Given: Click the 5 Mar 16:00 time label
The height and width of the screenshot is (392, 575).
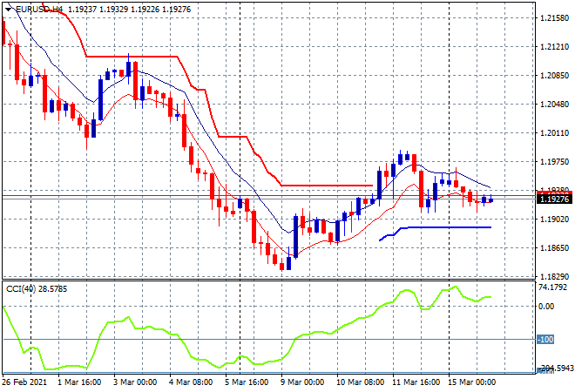Looking at the screenshot, I should pos(247,382).
